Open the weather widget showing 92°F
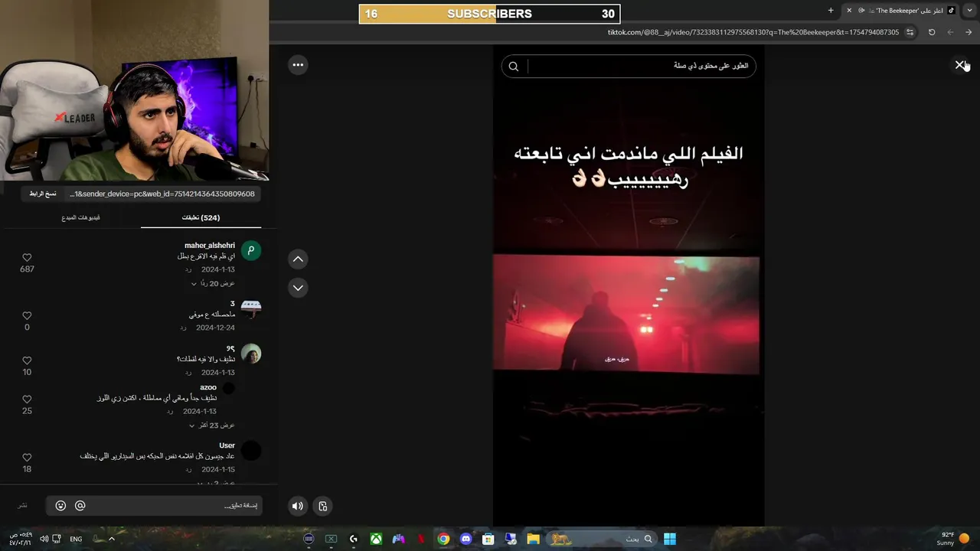 coord(953,539)
